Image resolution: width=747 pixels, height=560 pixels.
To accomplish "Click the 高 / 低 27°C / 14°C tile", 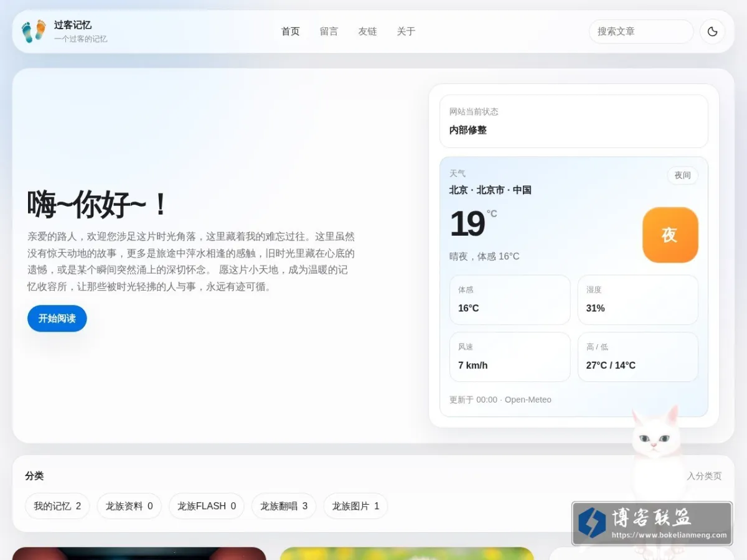I will tap(638, 357).
